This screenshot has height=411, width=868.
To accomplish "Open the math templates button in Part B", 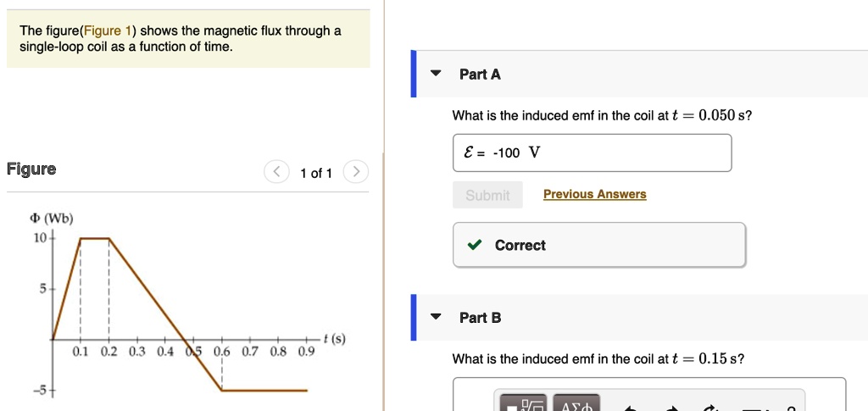I will tap(523, 405).
